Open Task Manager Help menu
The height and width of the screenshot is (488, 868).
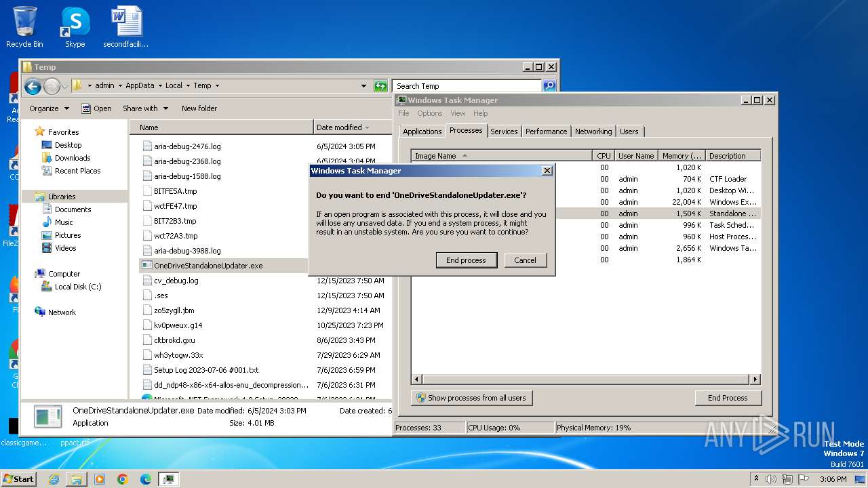pyautogui.click(x=480, y=113)
